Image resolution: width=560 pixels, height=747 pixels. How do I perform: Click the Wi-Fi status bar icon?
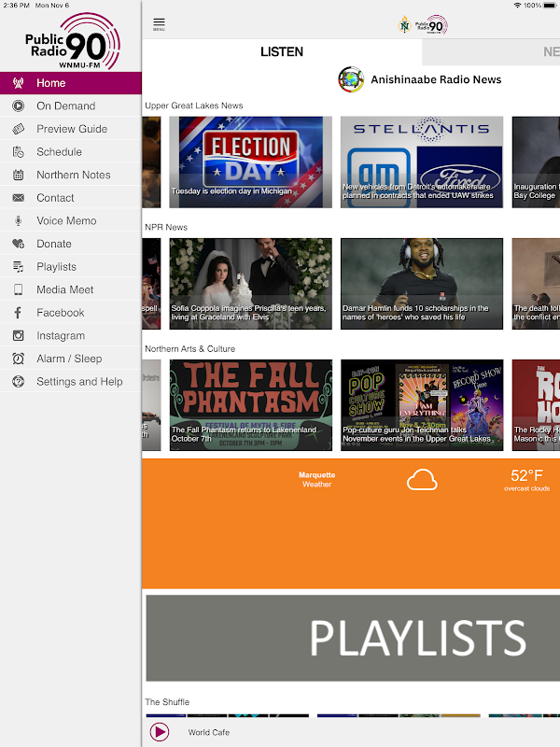517,6
